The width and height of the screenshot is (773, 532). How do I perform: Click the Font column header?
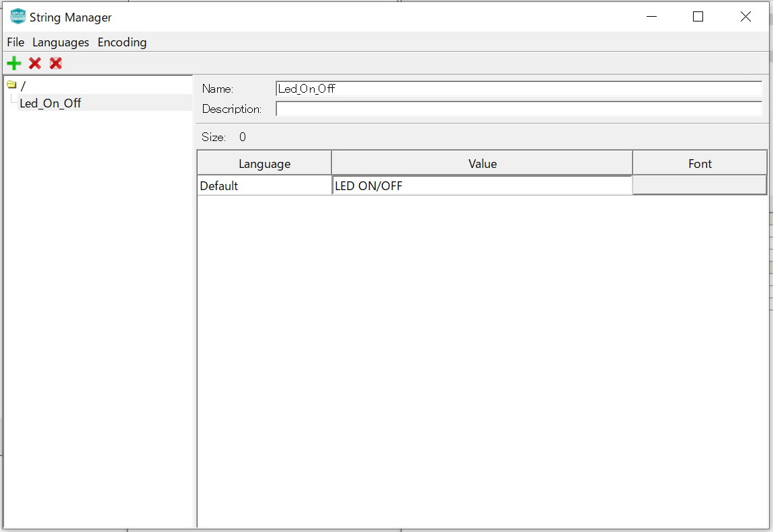pyautogui.click(x=700, y=163)
